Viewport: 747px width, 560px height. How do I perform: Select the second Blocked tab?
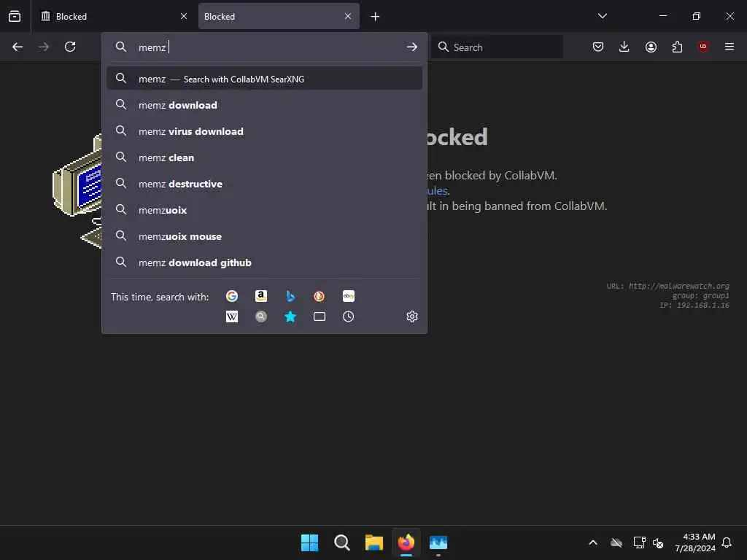[x=279, y=16]
